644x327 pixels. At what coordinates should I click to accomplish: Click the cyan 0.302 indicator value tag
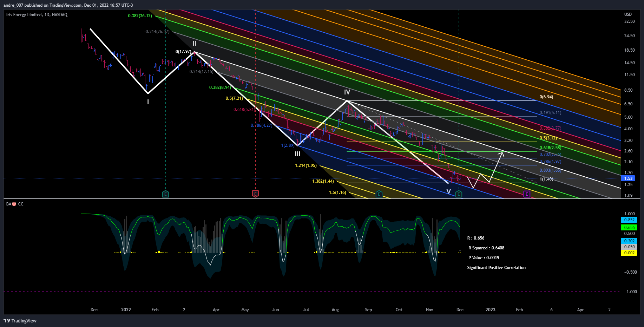pos(629,241)
